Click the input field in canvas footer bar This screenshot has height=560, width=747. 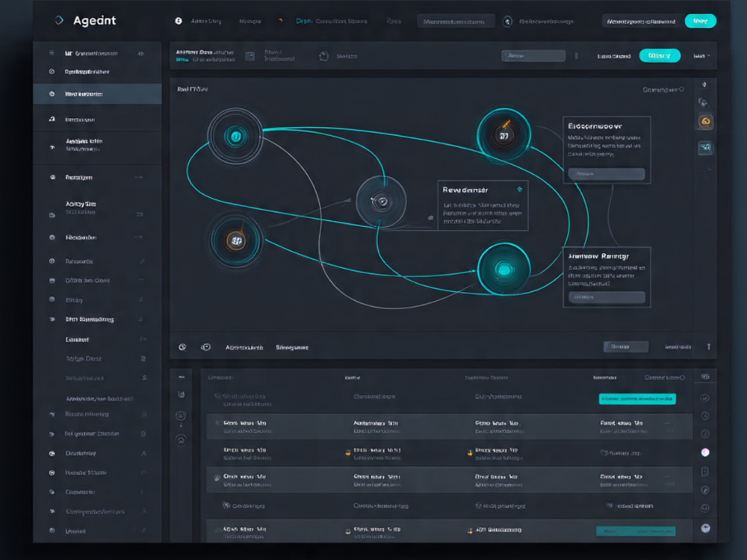(625, 346)
